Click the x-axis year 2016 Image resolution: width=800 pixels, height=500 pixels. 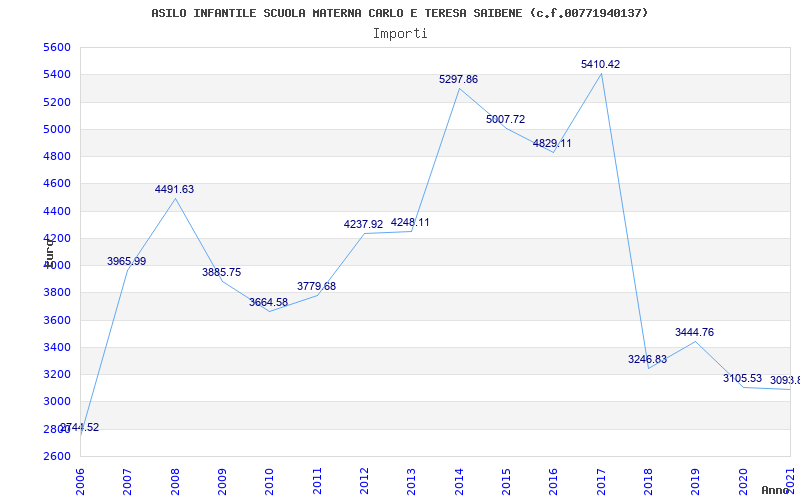click(554, 481)
